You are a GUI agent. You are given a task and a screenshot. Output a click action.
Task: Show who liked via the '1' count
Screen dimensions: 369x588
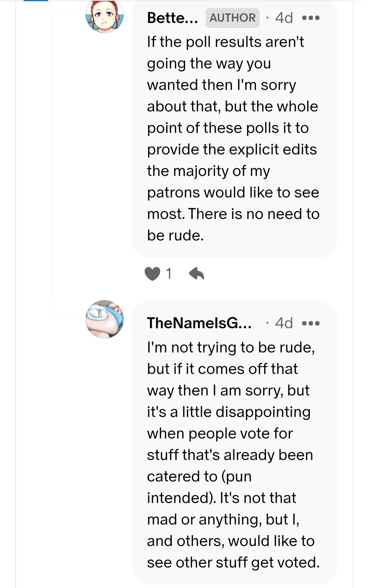coord(168,274)
